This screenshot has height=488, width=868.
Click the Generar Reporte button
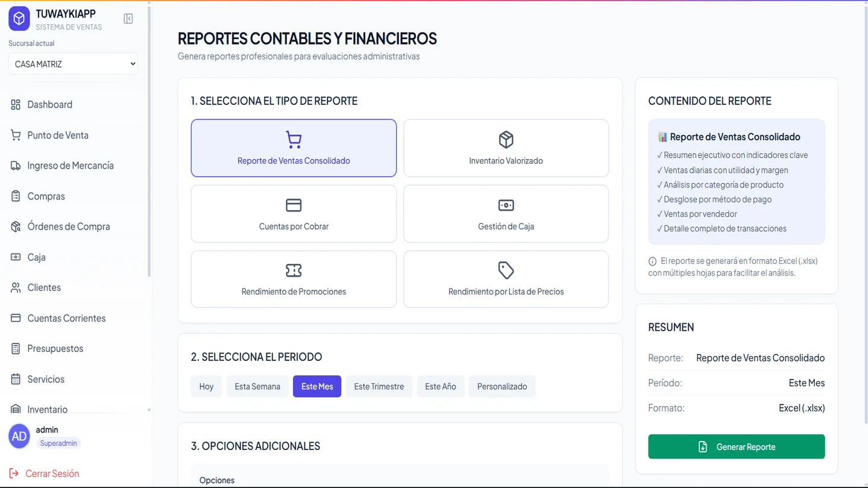coord(737,447)
